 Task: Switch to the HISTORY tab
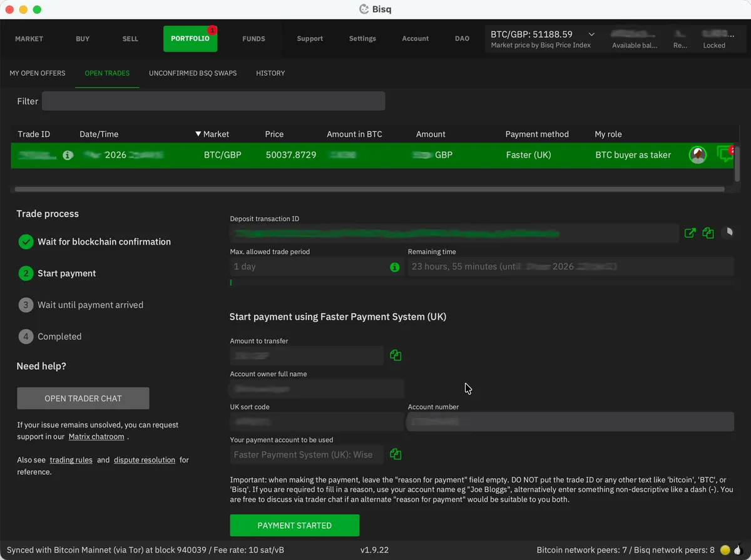pos(270,73)
